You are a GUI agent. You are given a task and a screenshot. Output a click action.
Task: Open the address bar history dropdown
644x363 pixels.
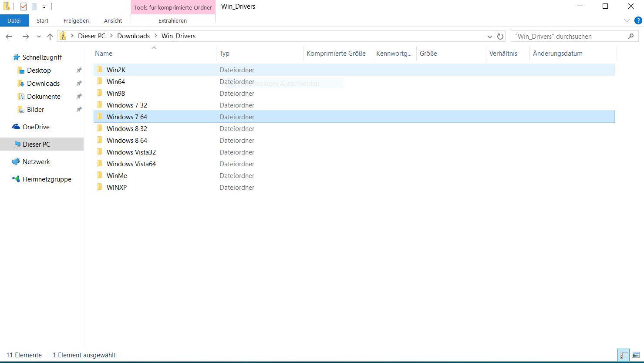[489, 37]
